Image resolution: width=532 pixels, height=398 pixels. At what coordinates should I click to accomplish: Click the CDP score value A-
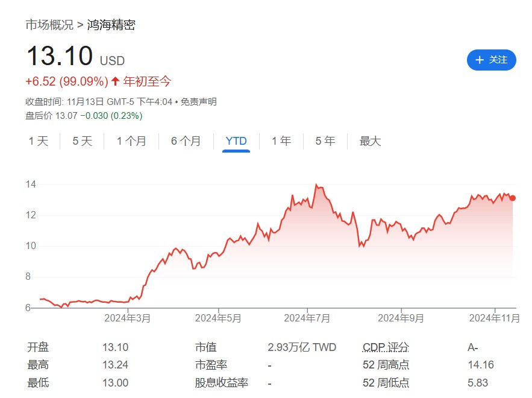pos(472,347)
